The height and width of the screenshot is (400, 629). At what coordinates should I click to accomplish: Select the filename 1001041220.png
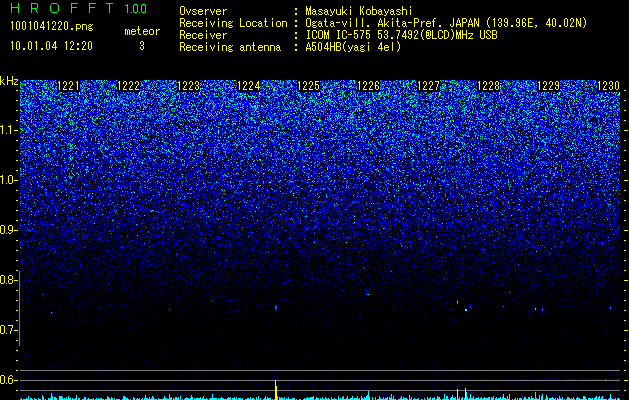coord(52,26)
